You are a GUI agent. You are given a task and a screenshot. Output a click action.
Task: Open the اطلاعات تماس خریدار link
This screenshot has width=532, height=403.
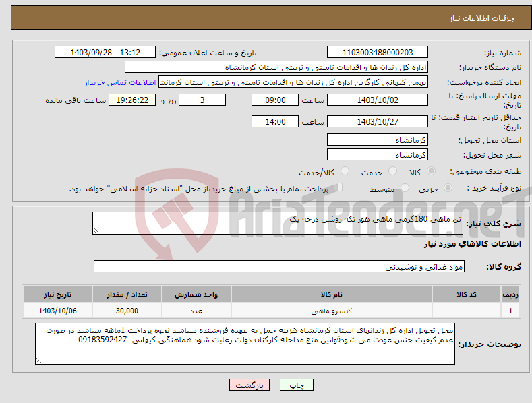click(x=120, y=82)
